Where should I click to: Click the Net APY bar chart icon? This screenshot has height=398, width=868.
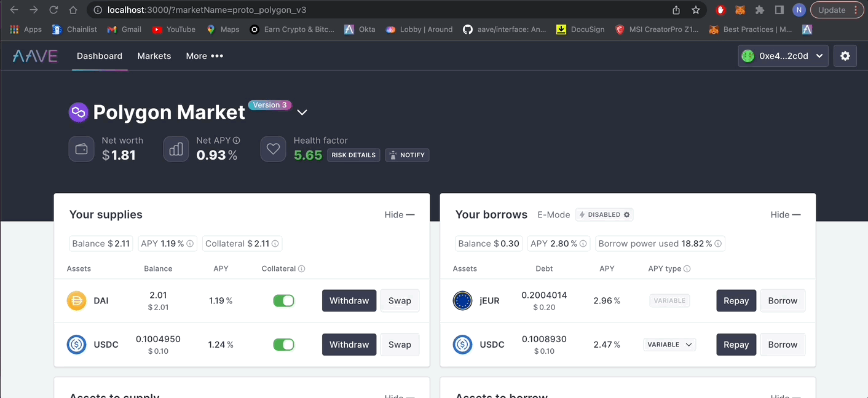(x=176, y=149)
